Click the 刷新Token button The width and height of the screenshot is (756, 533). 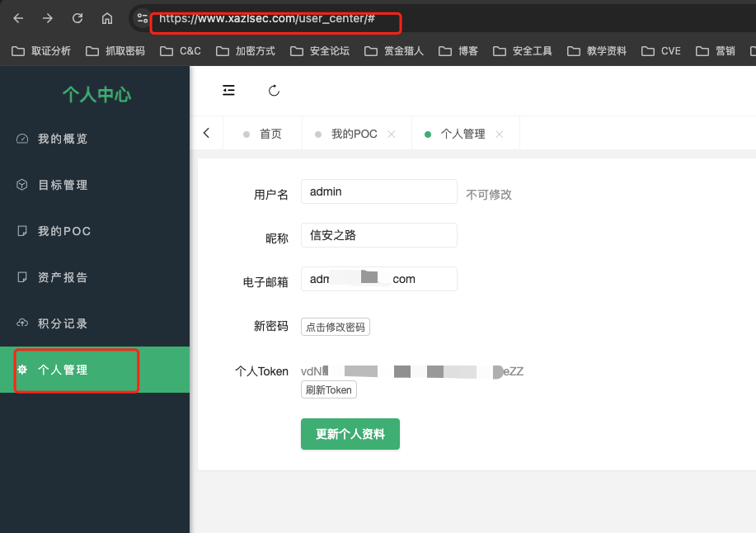point(329,389)
